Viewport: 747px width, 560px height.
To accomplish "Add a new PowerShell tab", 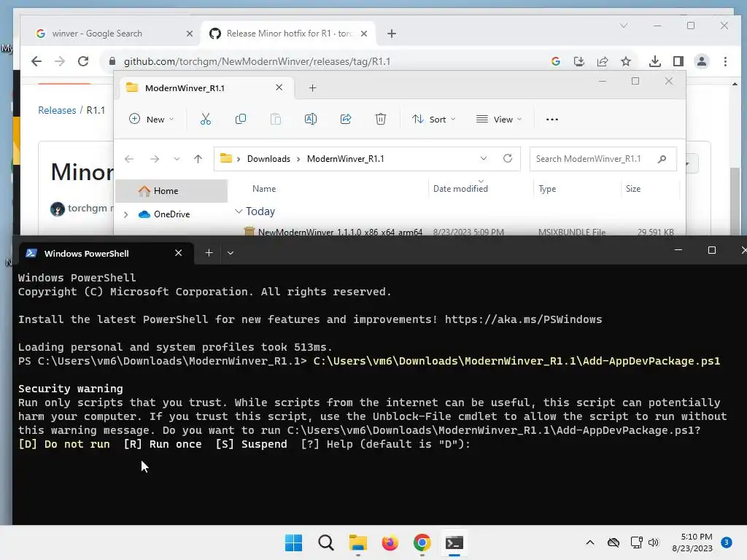I will tap(209, 253).
